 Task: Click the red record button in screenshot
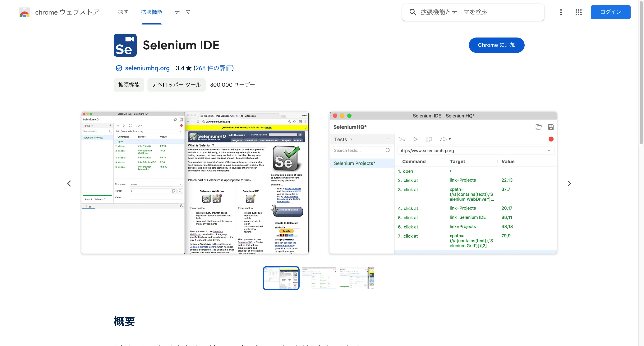pos(551,139)
